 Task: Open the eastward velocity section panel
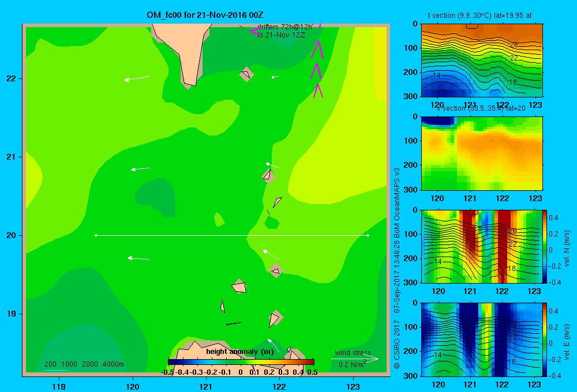pyautogui.click(x=482, y=340)
